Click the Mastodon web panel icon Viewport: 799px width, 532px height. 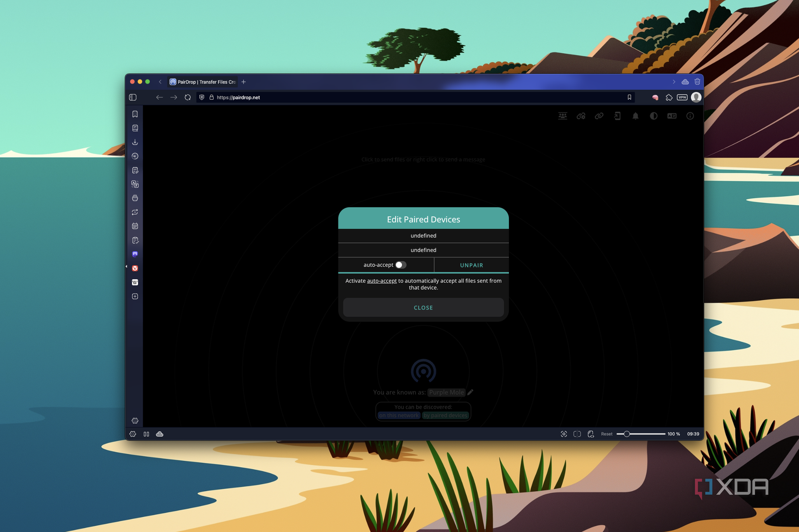tap(135, 254)
